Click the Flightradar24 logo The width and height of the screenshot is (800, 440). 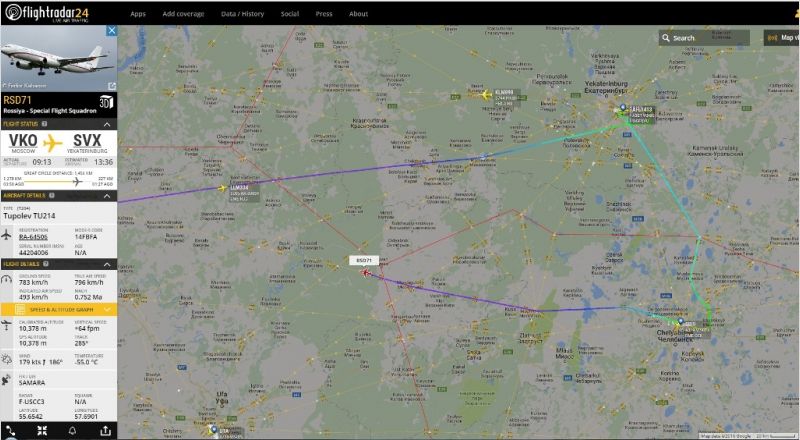[47, 13]
